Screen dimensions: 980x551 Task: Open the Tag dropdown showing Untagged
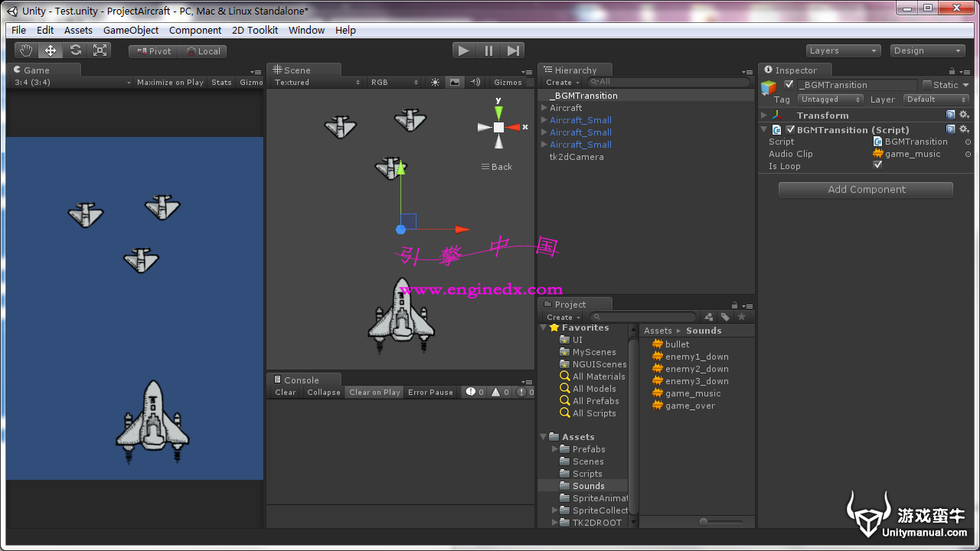[x=831, y=99]
